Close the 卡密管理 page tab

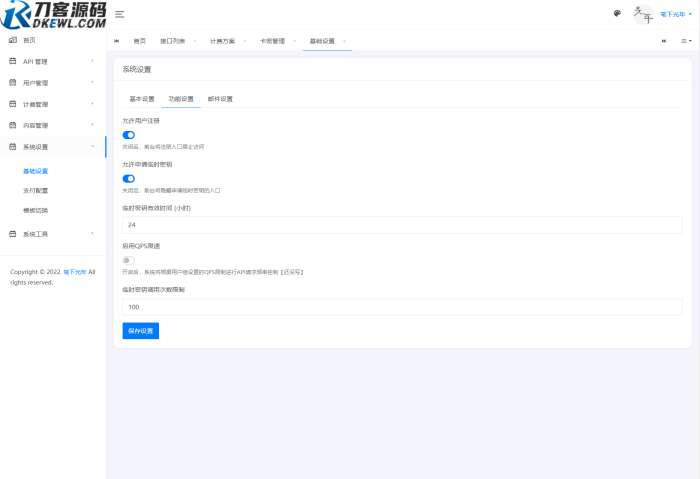pyautogui.click(x=295, y=41)
